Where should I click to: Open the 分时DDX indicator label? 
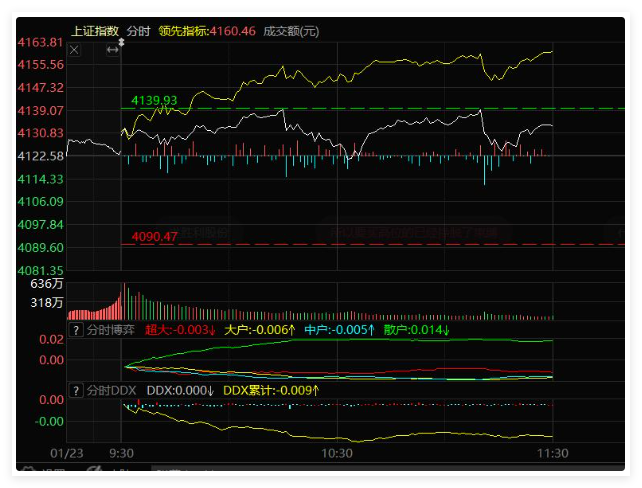pyautogui.click(x=111, y=389)
